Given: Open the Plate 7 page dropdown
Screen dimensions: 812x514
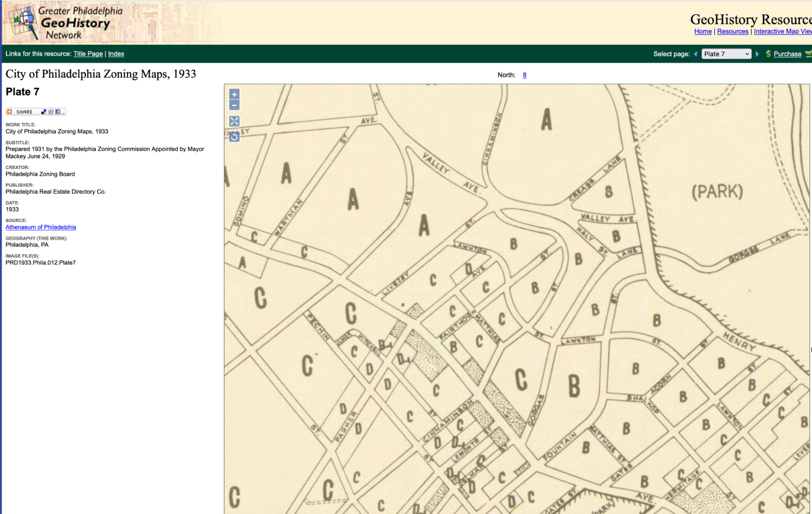Looking at the screenshot, I should 726,54.
